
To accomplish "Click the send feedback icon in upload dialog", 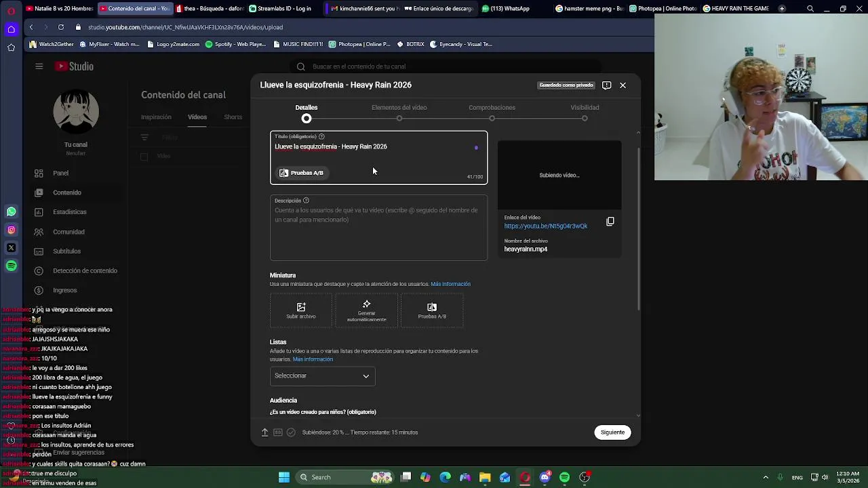I will pyautogui.click(x=606, y=85).
